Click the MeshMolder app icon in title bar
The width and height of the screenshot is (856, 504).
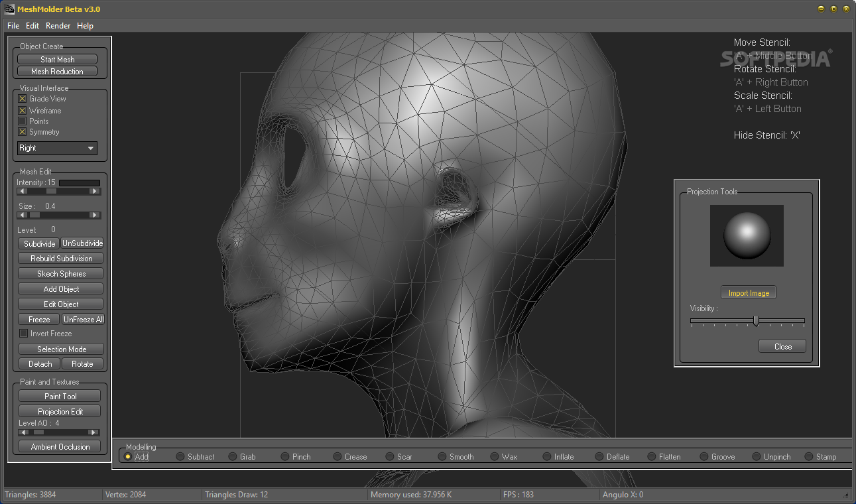pyautogui.click(x=9, y=9)
